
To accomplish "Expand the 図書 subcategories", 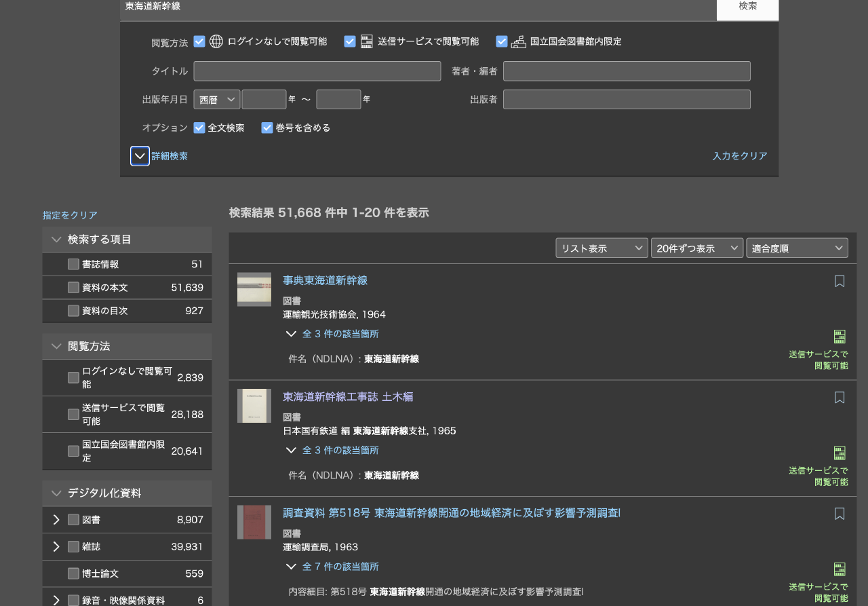I will 56,520.
